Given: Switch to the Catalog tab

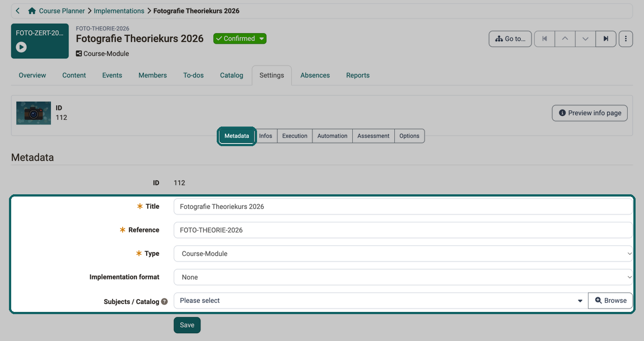Looking at the screenshot, I should click(232, 75).
